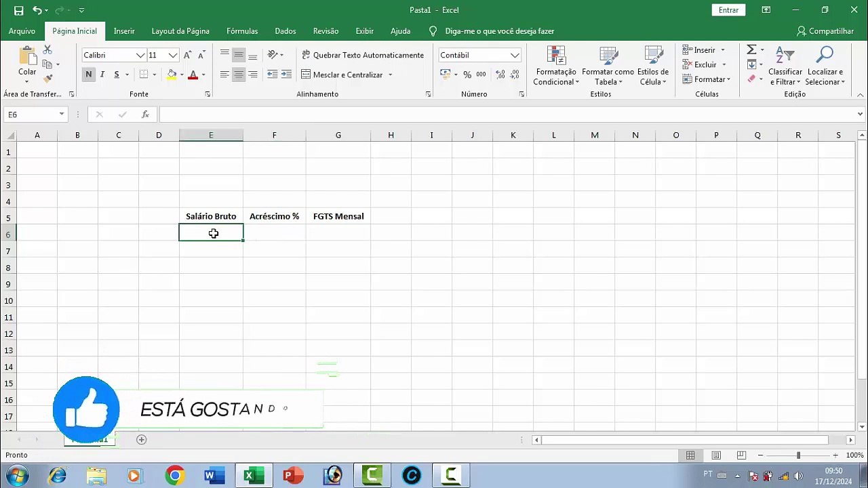
Task: Click the Cut scissors icon
Action: 47,50
